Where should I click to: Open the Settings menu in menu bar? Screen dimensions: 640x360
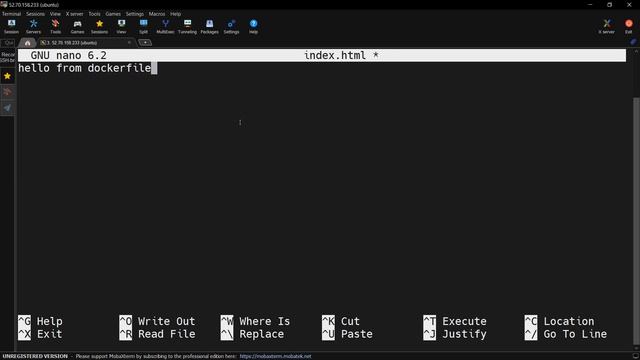click(x=134, y=14)
